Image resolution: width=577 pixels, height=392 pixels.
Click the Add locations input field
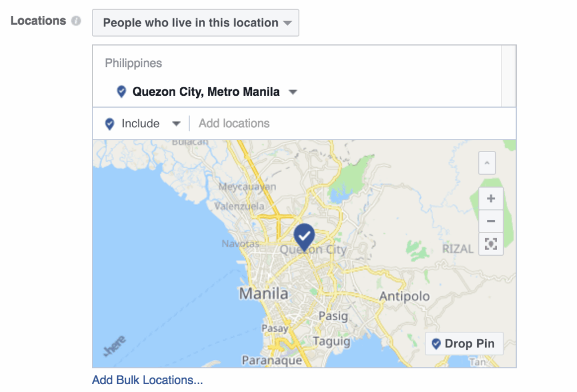pos(234,123)
